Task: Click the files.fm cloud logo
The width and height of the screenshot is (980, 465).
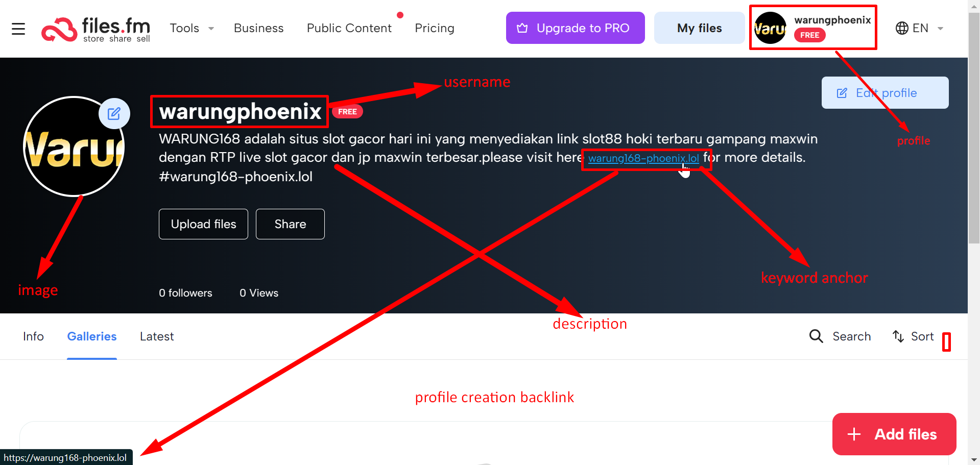Action: (59, 30)
